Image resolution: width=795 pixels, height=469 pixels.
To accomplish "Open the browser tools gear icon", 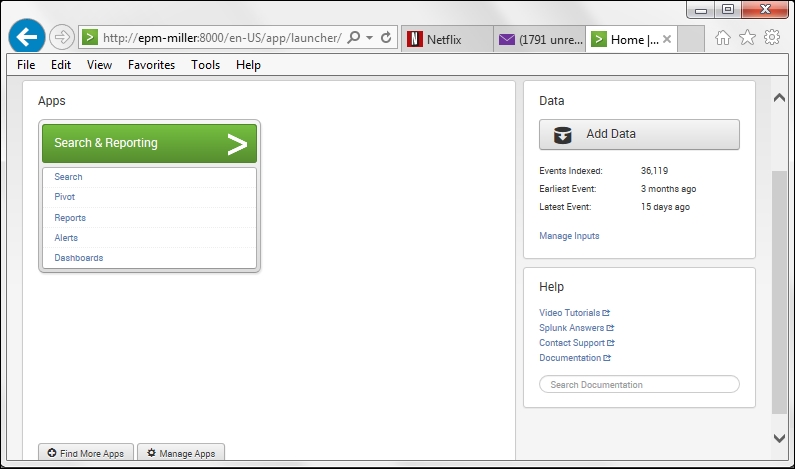I will pyautogui.click(x=771, y=38).
